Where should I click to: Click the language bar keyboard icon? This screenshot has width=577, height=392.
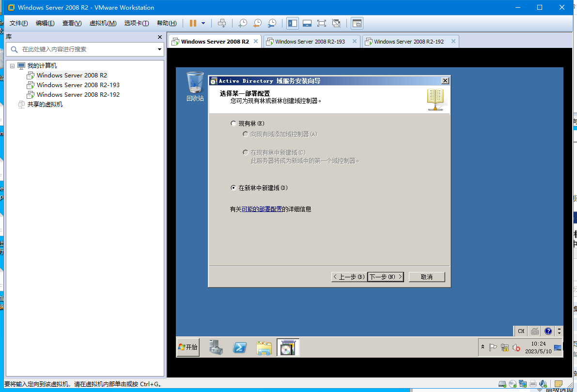(535, 331)
